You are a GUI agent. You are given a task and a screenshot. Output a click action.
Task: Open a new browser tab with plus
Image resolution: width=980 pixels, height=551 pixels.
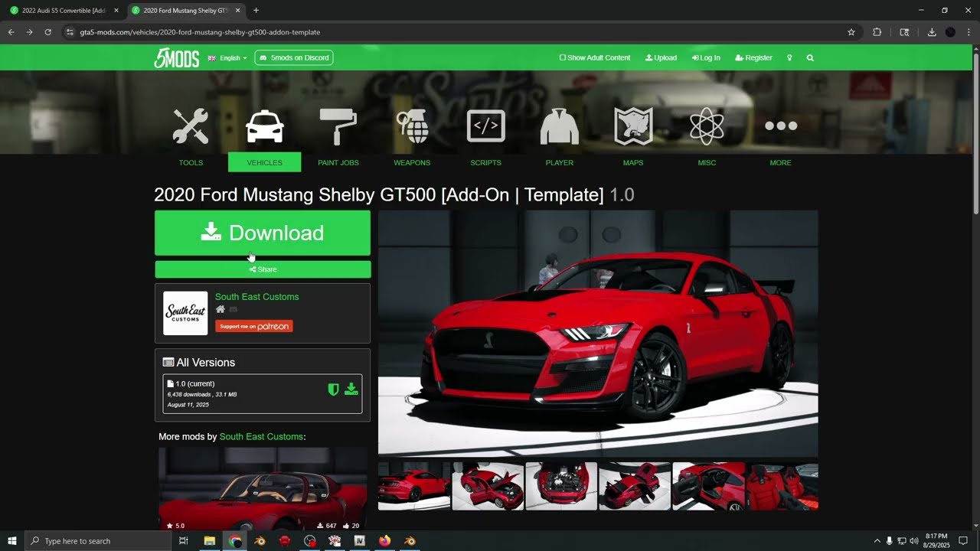pos(256,11)
